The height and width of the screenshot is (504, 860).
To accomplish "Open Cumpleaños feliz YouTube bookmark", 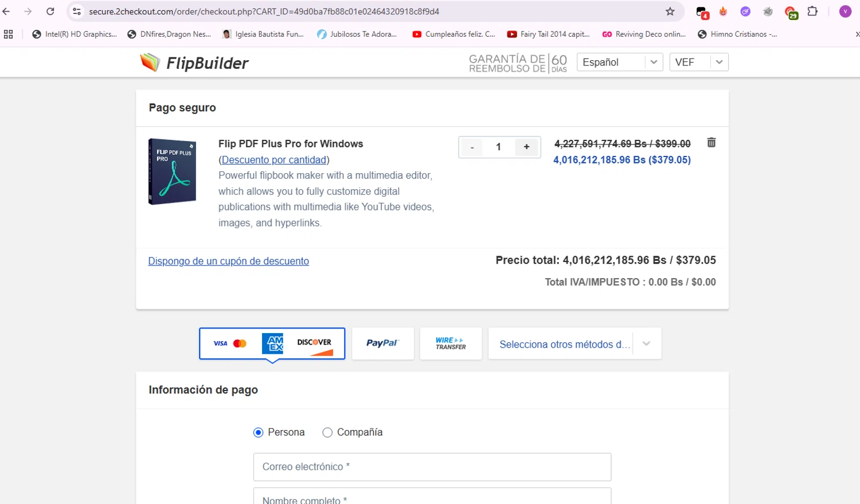I will pyautogui.click(x=454, y=34).
